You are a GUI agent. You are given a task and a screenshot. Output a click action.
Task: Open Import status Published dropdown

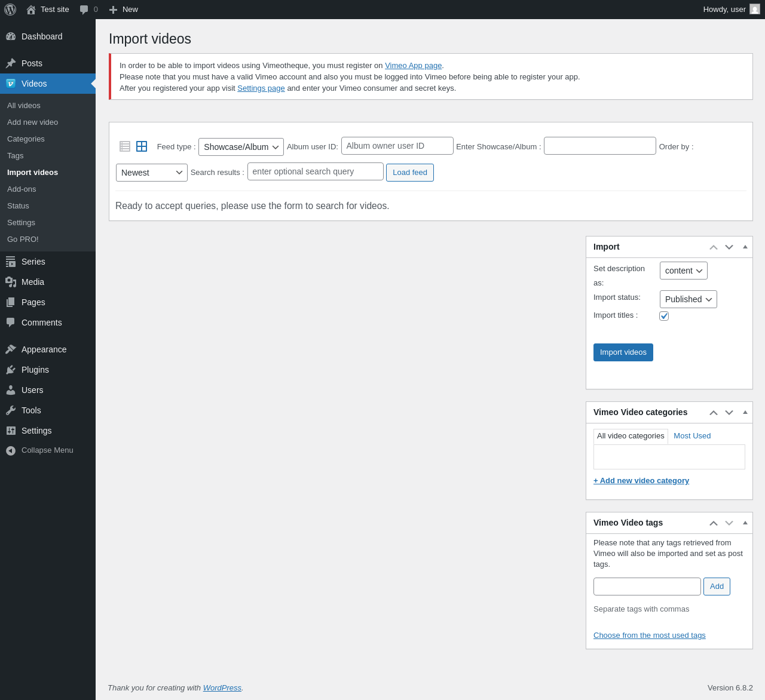coord(688,299)
